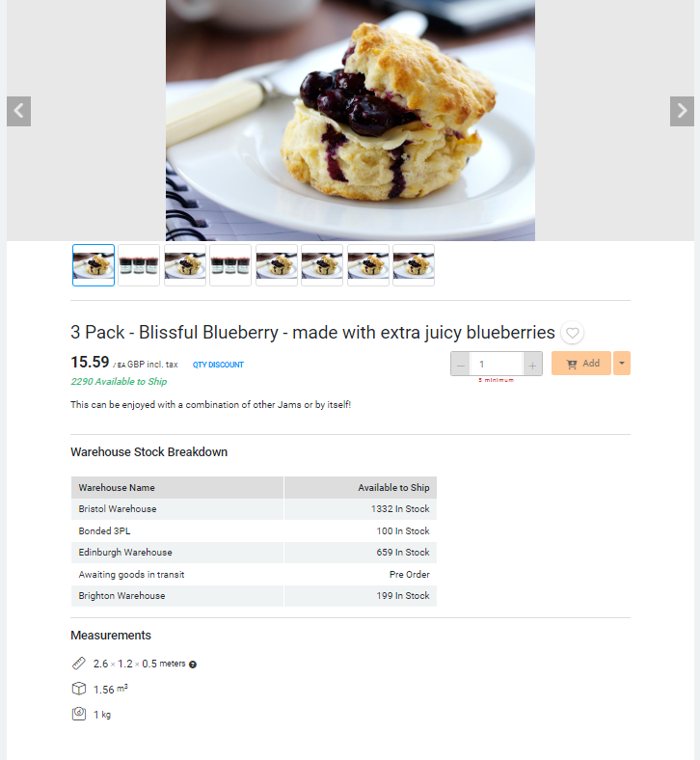Select the last scone thumbnail

[414, 265]
